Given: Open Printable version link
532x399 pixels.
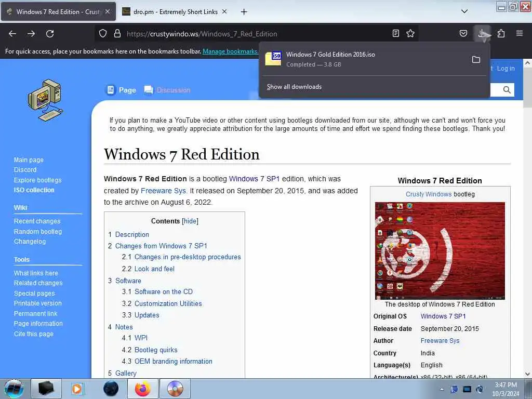Looking at the screenshot, I should 37,303.
